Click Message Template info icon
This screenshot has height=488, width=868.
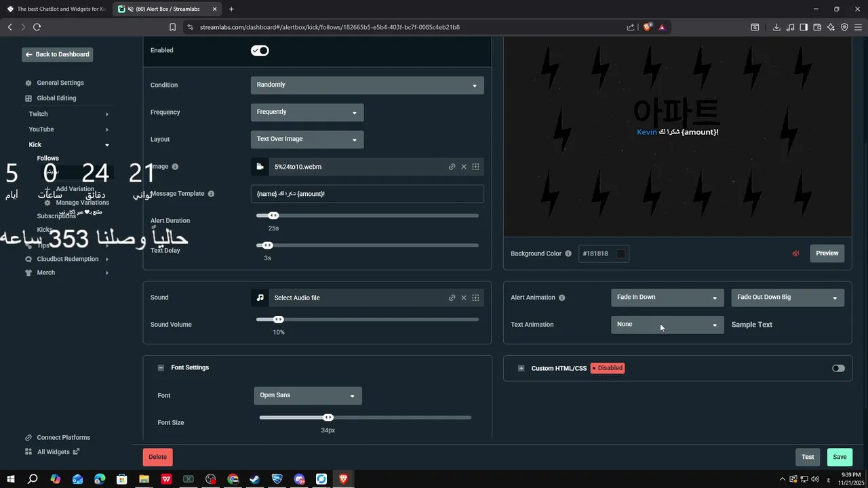coord(211,194)
